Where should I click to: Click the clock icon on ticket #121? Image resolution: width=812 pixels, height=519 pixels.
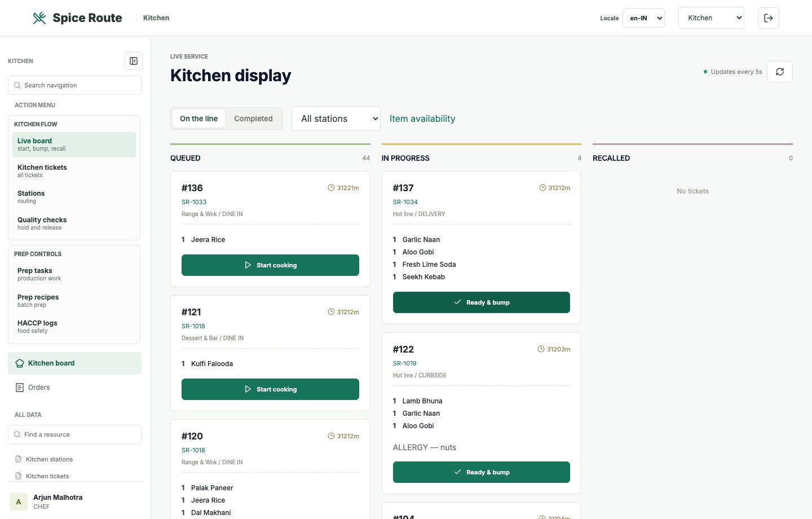[332, 312]
